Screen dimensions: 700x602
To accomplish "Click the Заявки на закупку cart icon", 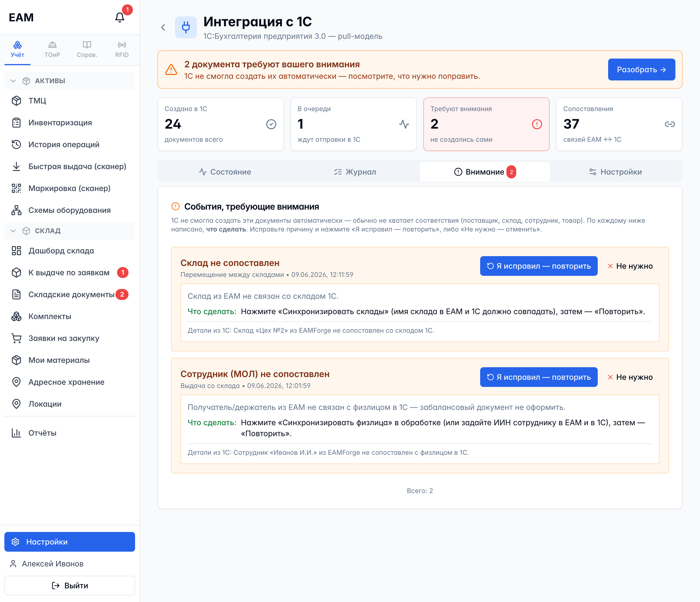I will 16,338.
